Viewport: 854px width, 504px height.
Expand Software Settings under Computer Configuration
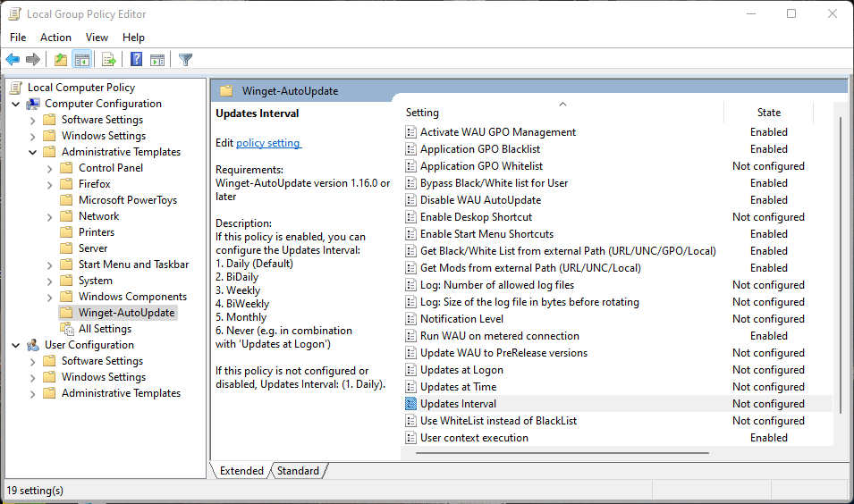tap(33, 120)
